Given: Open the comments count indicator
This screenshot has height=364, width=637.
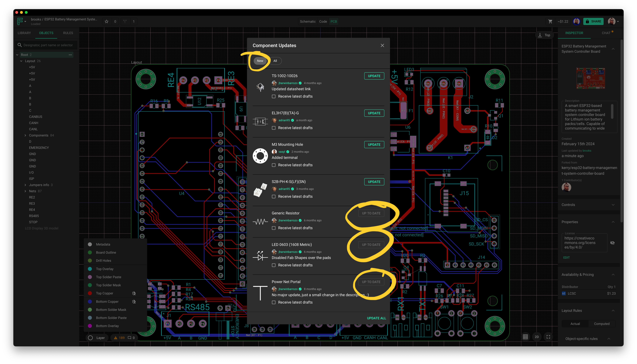Looking at the screenshot, I should coord(131,338).
